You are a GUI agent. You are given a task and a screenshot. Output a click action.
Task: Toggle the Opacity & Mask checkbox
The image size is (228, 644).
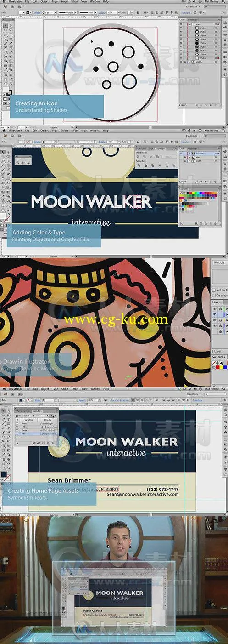click(x=214, y=296)
